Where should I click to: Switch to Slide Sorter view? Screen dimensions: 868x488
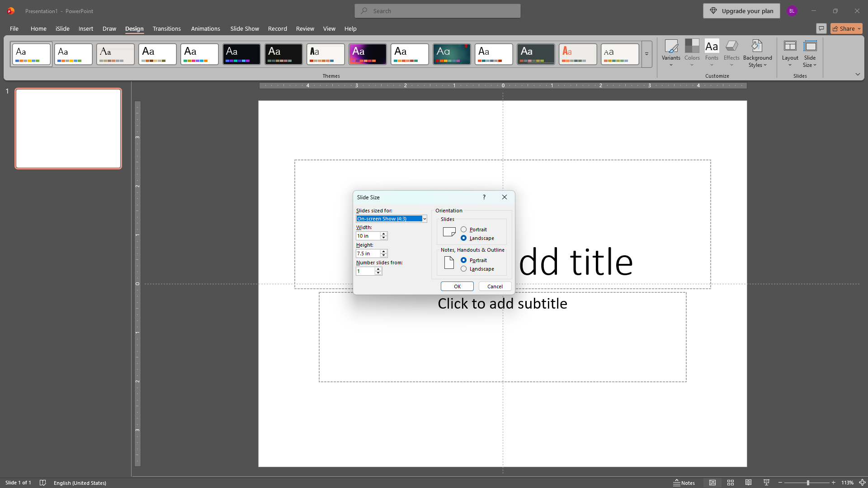(x=731, y=483)
